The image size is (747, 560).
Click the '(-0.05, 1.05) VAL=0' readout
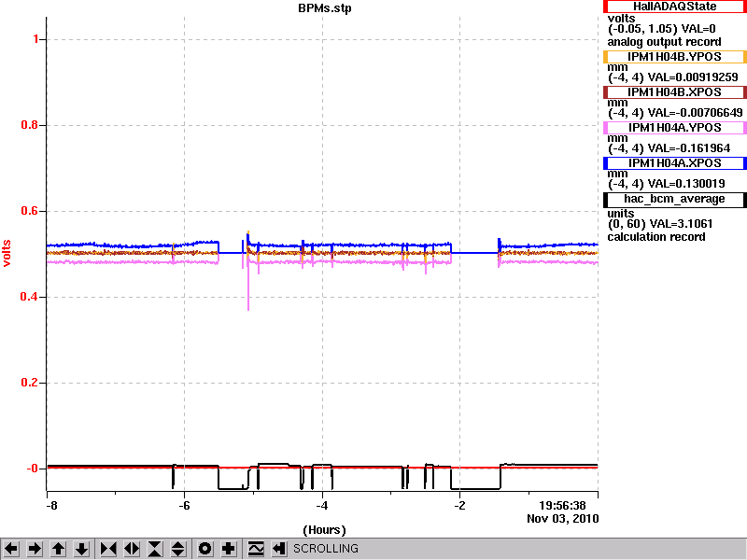click(x=662, y=29)
